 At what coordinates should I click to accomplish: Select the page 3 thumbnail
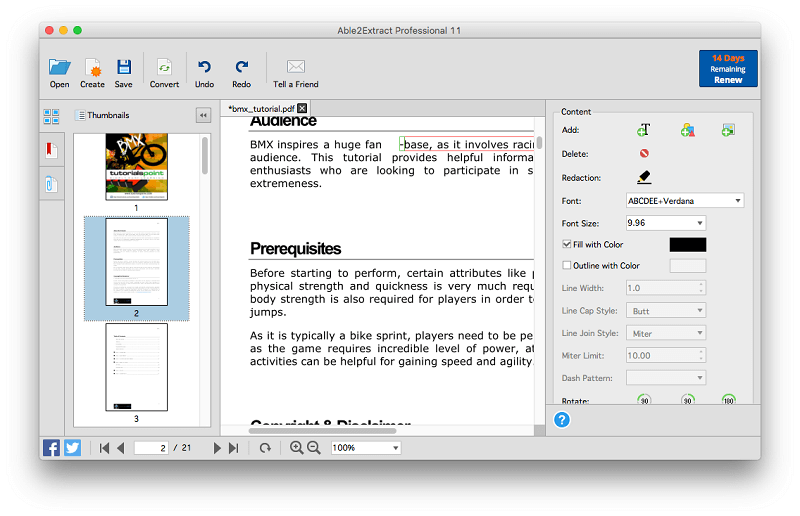(136, 367)
